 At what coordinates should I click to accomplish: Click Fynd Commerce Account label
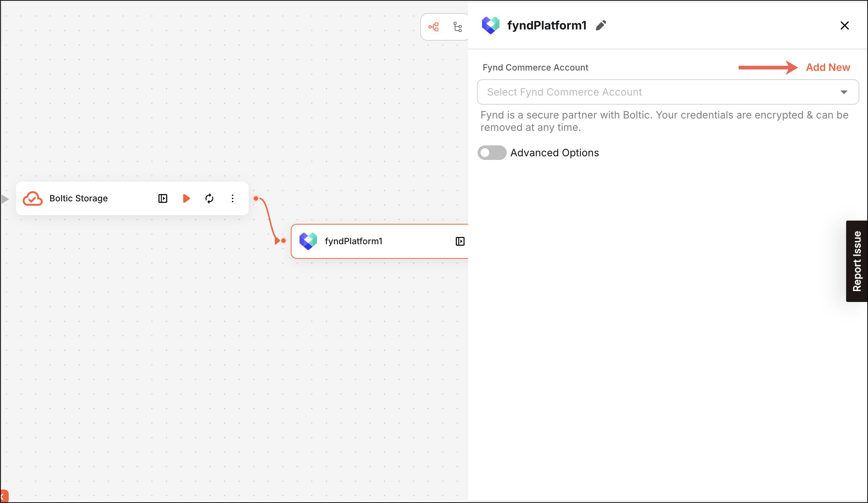pyautogui.click(x=535, y=68)
